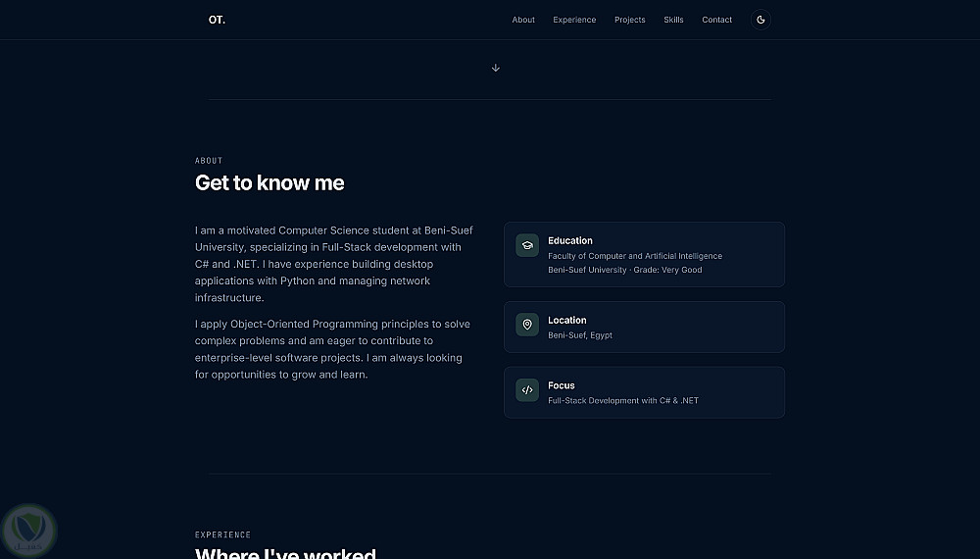Click the map pin Location icon
The width and height of the screenshot is (980, 559).
(x=527, y=325)
